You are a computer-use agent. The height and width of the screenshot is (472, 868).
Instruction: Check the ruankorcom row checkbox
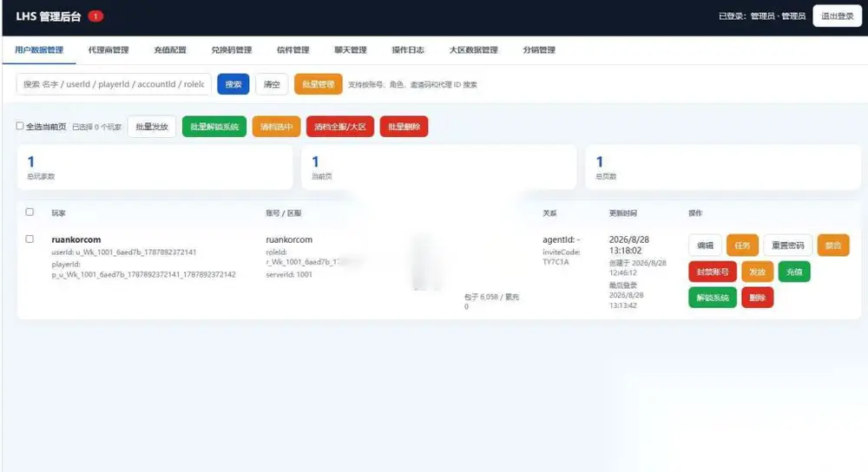[30, 239]
